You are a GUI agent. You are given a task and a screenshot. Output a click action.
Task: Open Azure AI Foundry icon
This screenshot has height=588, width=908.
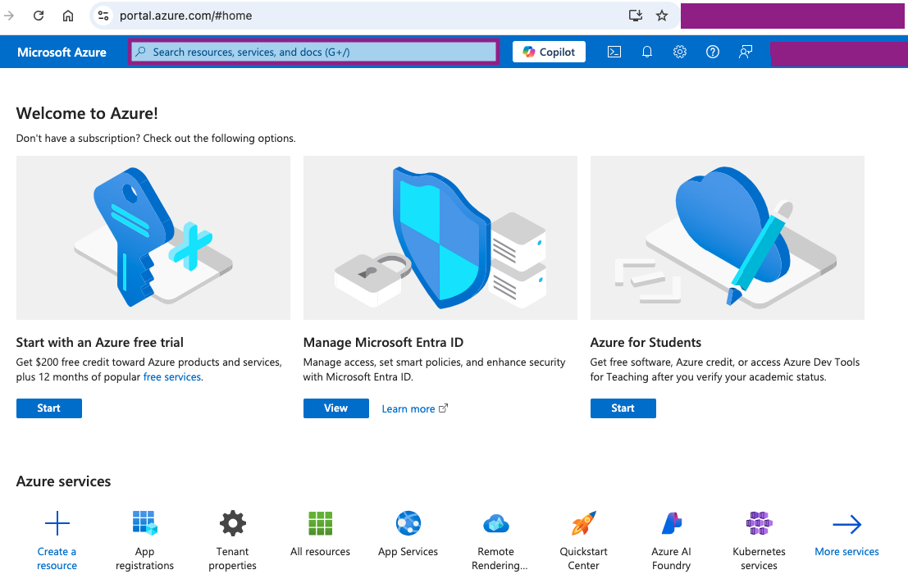pos(671,524)
